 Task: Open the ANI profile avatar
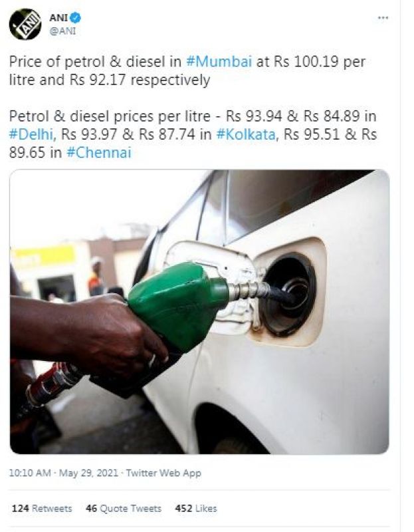25,24
